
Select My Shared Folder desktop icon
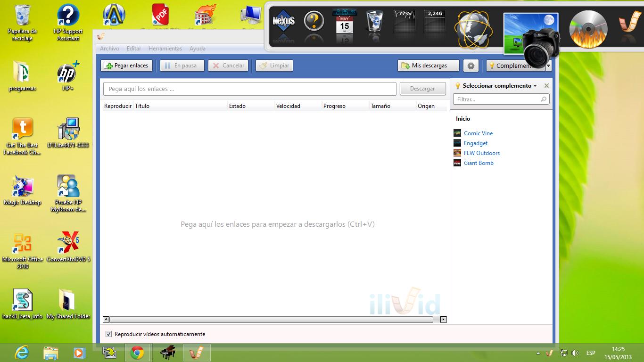tap(68, 304)
